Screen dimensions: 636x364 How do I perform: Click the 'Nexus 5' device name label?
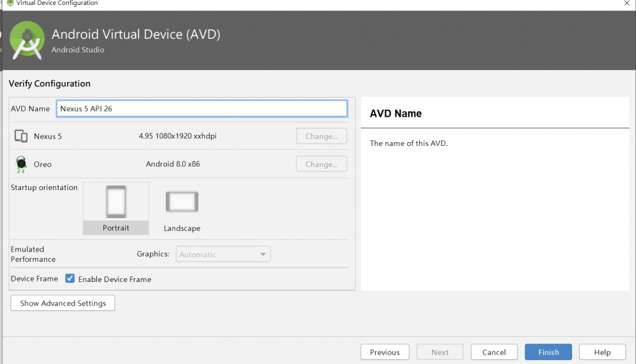[48, 137]
